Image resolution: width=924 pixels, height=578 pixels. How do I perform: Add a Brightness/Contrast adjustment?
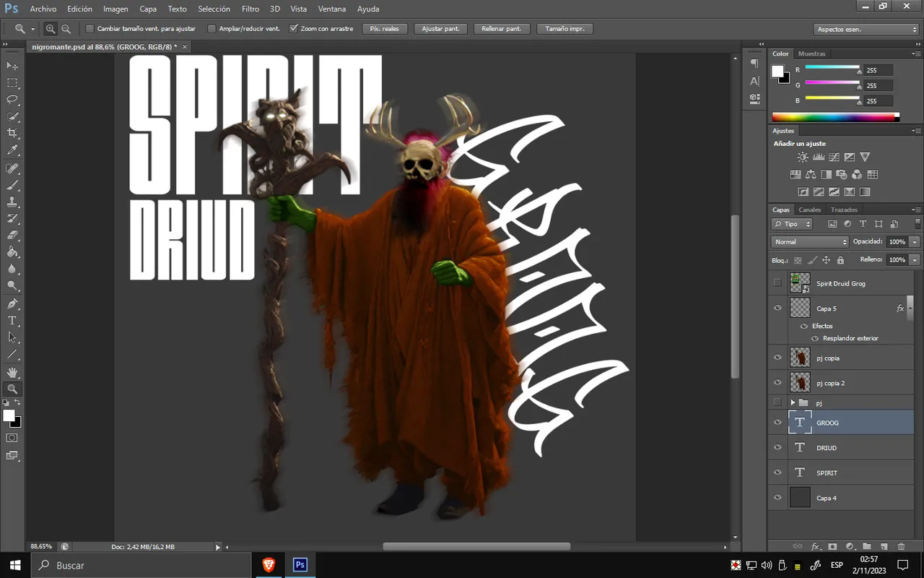(x=803, y=157)
